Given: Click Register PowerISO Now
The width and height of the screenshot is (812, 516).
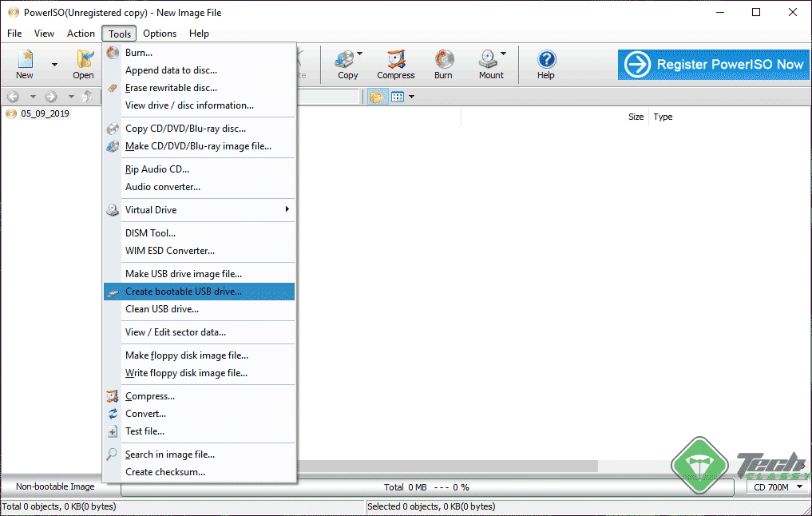Looking at the screenshot, I should point(713,65).
